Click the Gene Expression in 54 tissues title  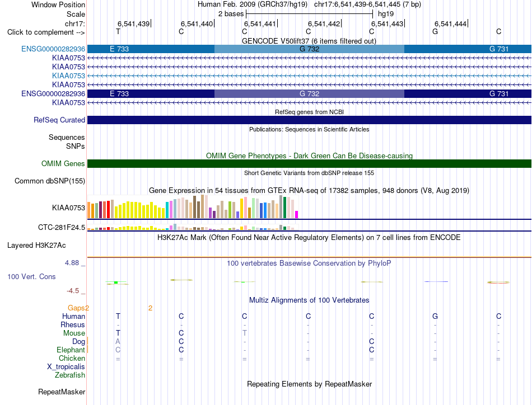(309, 190)
